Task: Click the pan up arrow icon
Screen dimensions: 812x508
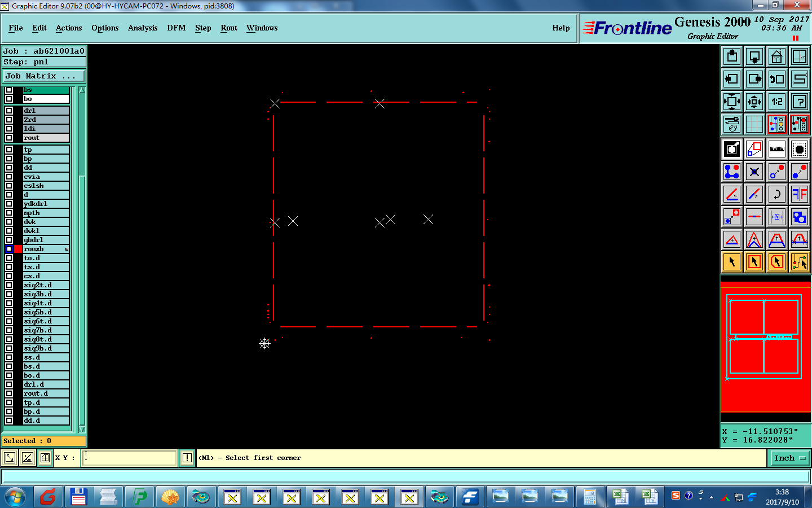Action: point(732,56)
